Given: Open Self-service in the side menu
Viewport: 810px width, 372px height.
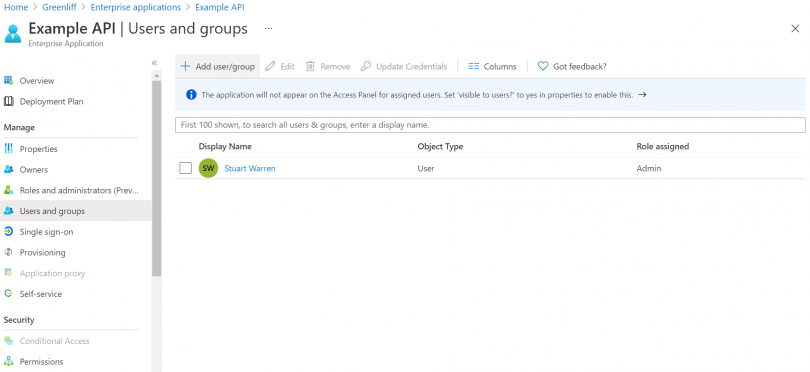Looking at the screenshot, I should (x=41, y=294).
